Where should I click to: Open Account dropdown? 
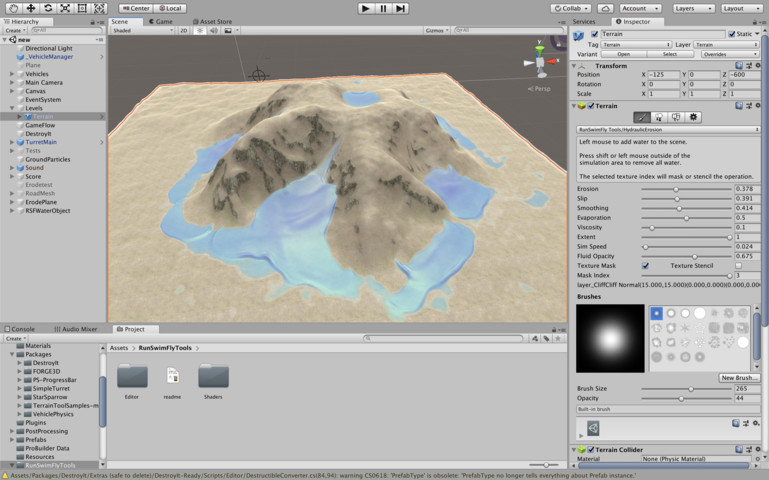(x=641, y=8)
